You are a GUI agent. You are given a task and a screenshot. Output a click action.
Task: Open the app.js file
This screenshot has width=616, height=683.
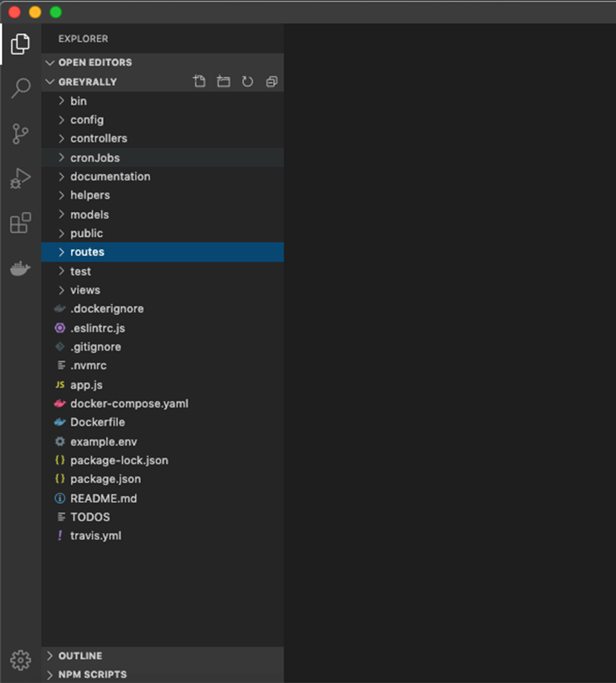coord(86,385)
